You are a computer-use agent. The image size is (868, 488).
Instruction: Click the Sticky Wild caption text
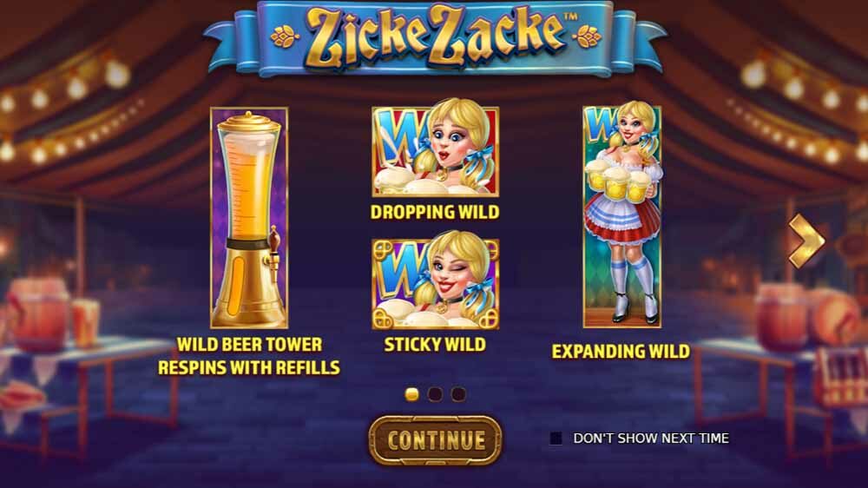click(x=435, y=345)
